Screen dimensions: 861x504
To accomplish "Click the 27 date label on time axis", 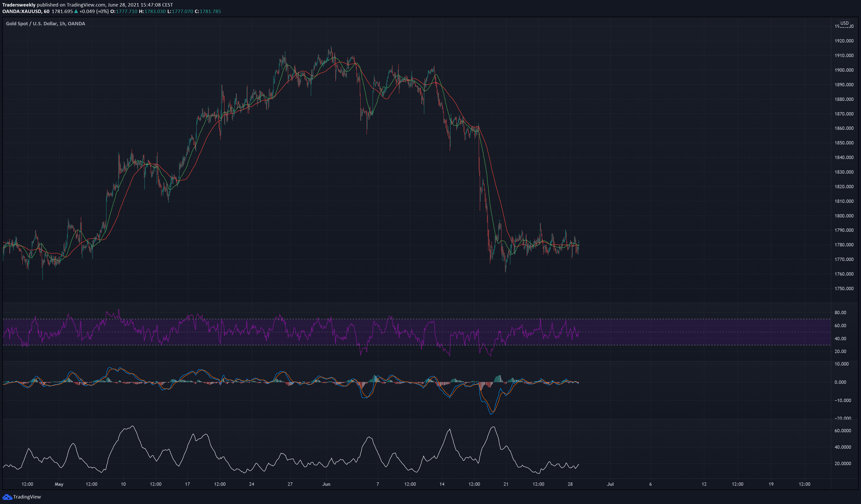I will (x=290, y=484).
